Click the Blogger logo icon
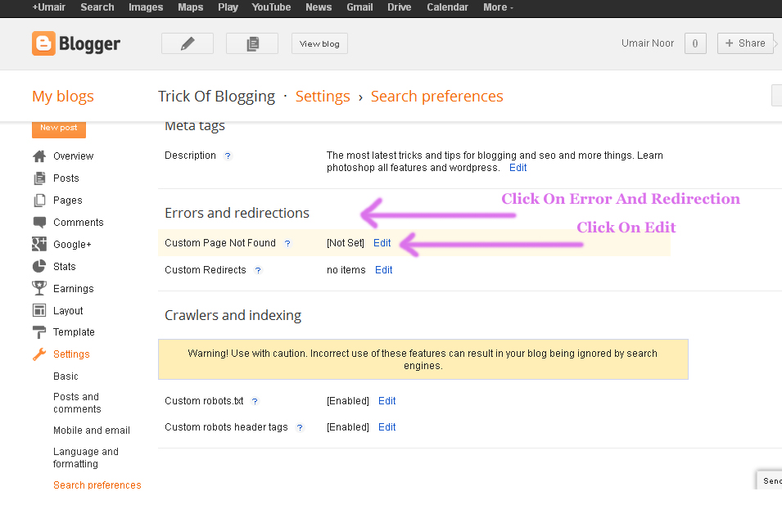This screenshot has width=782, height=532. (x=44, y=43)
